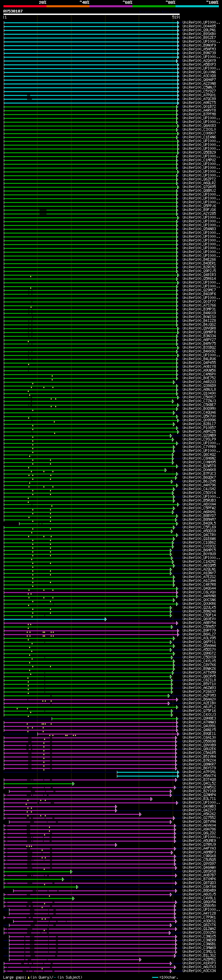Select hit label UniRef100_B7PFM8
The height and width of the screenshot is (980, 222).
coord(199,114)
